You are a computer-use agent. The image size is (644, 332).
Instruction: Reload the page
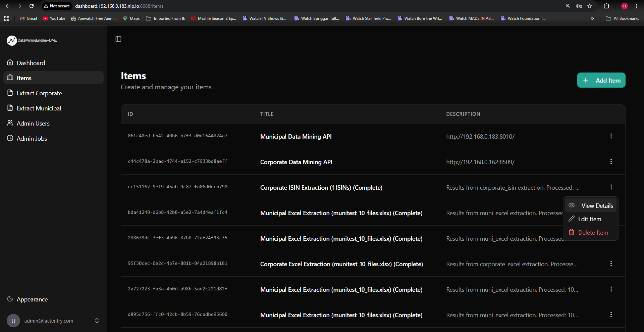(x=32, y=6)
